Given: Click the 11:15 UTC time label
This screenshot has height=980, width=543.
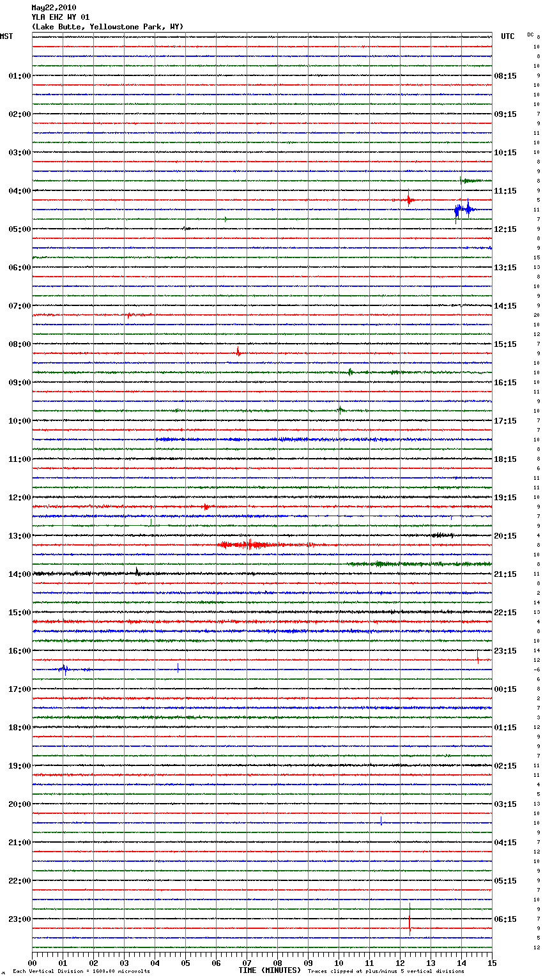Looking at the screenshot, I should click(x=505, y=191).
